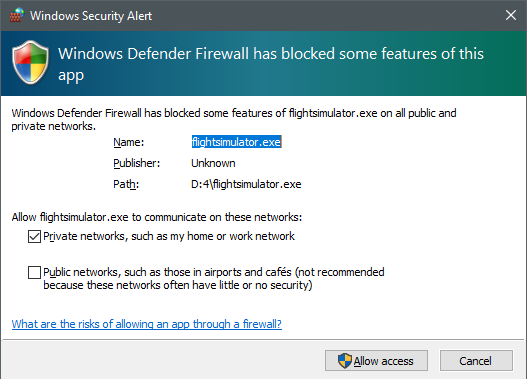Click the firewall brick icon in title bar

point(17,15)
